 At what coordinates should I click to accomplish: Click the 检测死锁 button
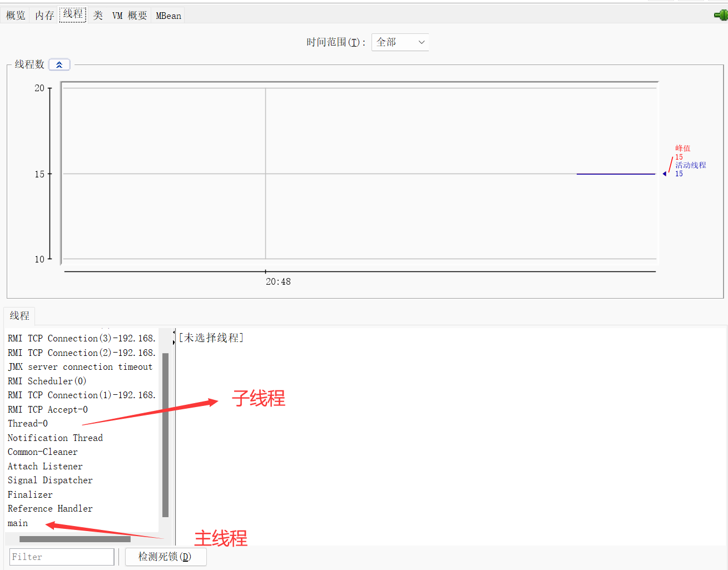[166, 557]
